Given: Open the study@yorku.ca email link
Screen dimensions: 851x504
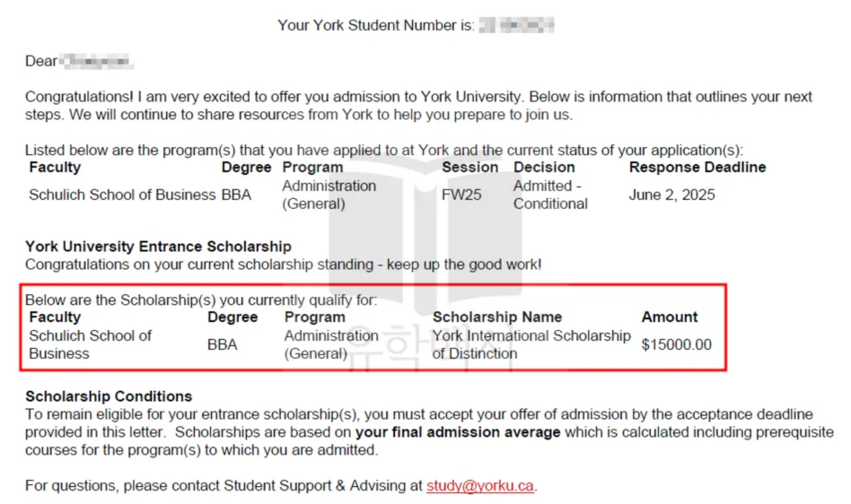Looking at the screenshot, I should tap(480, 486).
